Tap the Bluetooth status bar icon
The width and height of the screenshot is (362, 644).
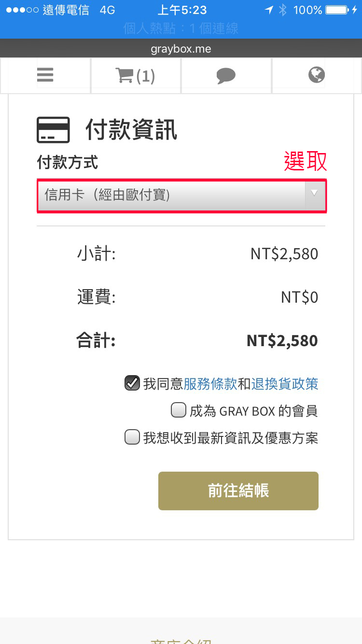283,10
